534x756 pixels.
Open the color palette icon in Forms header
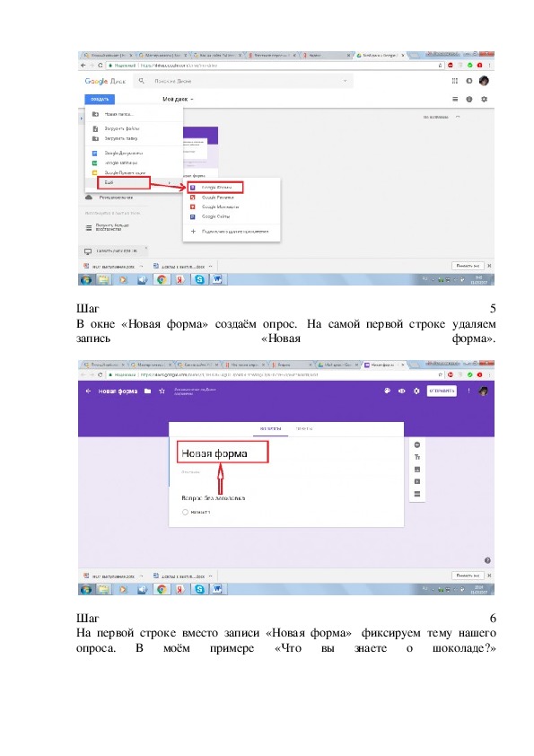tap(387, 391)
